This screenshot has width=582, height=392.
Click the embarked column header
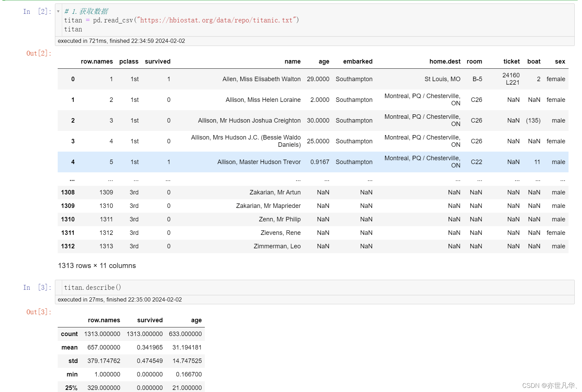pos(358,61)
